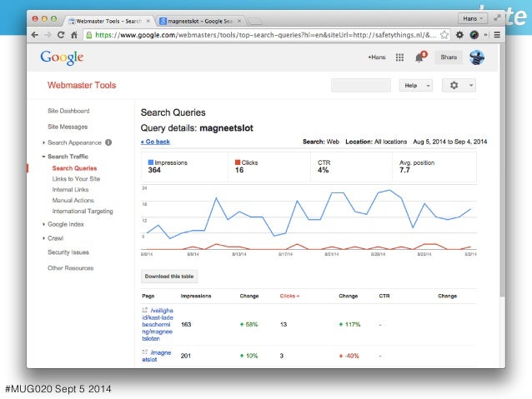Click the Share button
Image resolution: width=532 pixels, height=399 pixels.
pos(449,57)
